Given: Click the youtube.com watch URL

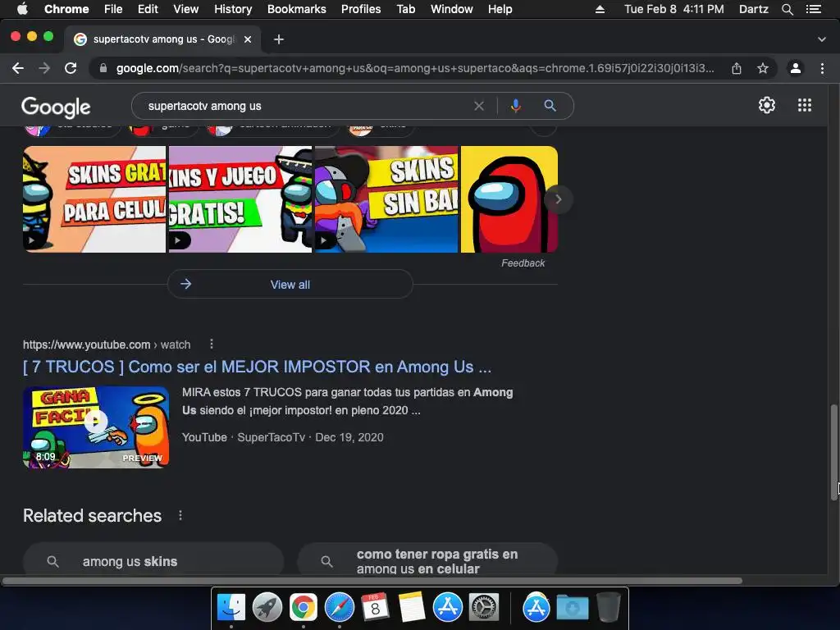Looking at the screenshot, I should 107,345.
